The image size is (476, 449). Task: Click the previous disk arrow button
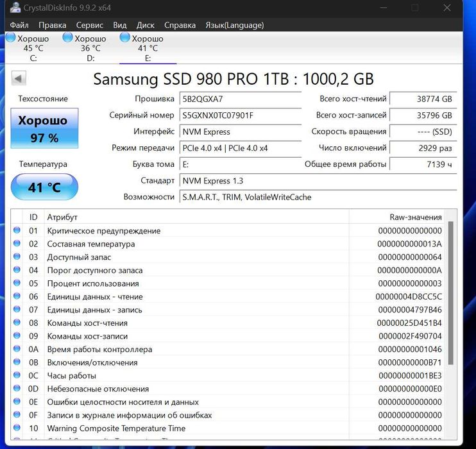(19, 79)
